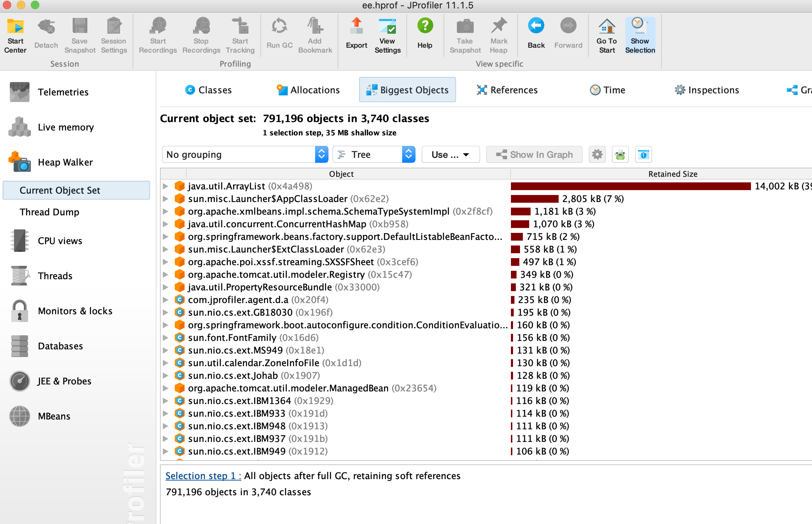Viewport: 812px width, 524px height.
Task: Click the blue info panel icon
Action: (x=643, y=154)
